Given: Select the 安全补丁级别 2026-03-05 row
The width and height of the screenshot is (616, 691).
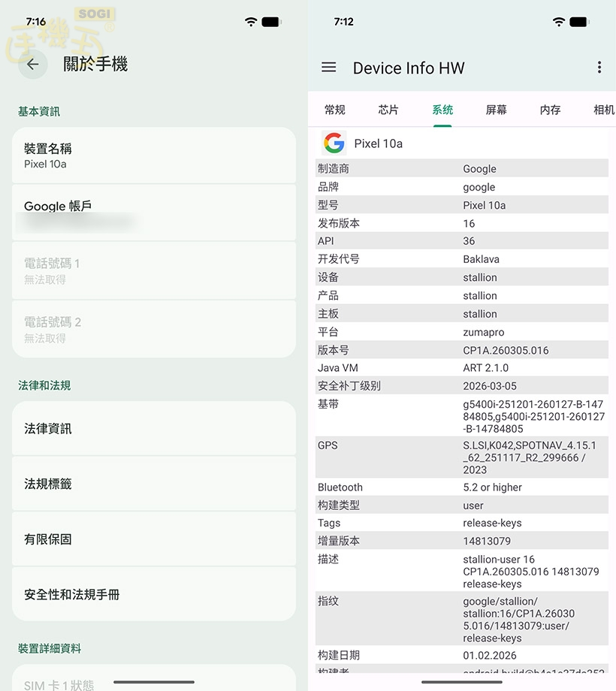Looking at the screenshot, I should coord(462,385).
